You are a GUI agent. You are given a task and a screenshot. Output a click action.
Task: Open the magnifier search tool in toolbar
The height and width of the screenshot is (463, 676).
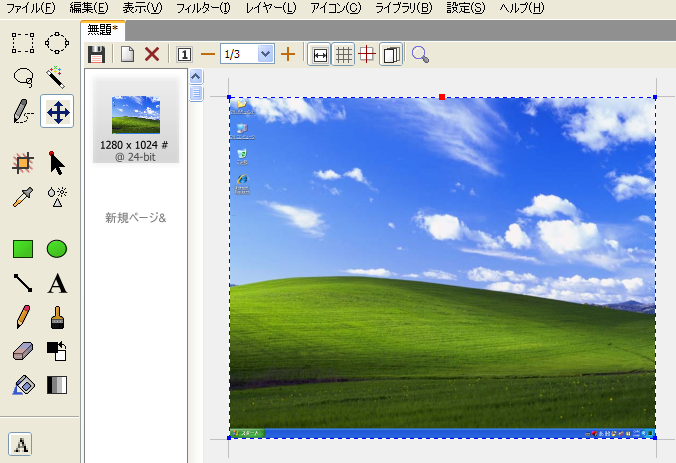(420, 55)
